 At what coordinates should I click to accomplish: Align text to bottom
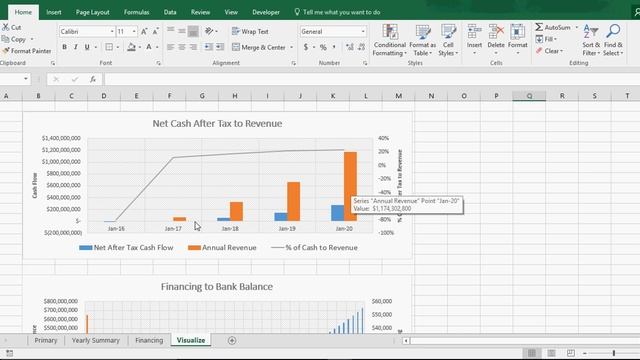[193, 31]
